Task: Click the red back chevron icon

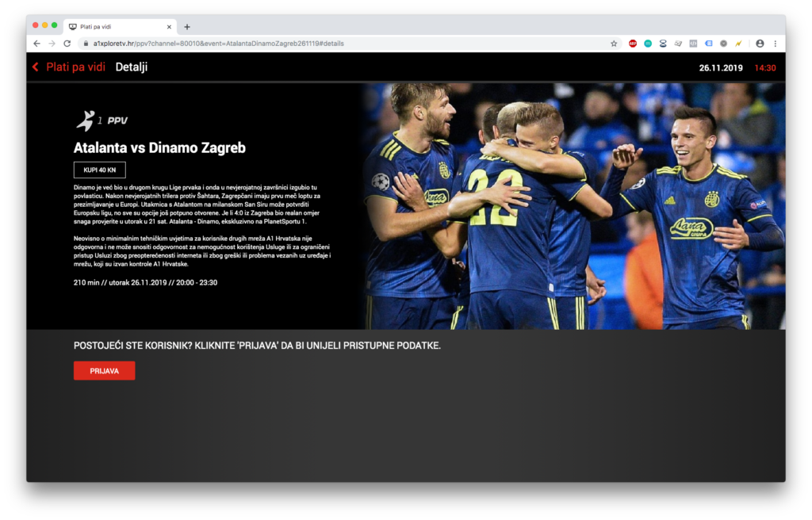Action: click(35, 67)
